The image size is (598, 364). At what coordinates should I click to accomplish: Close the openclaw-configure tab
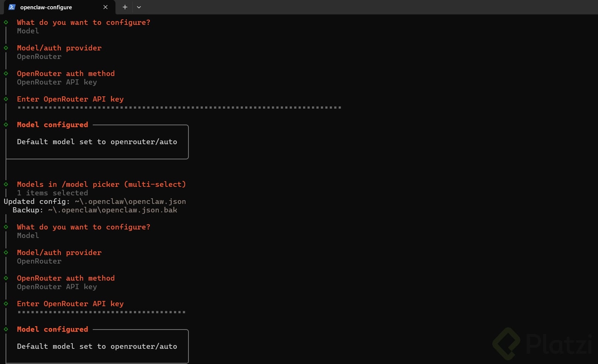[x=105, y=7]
